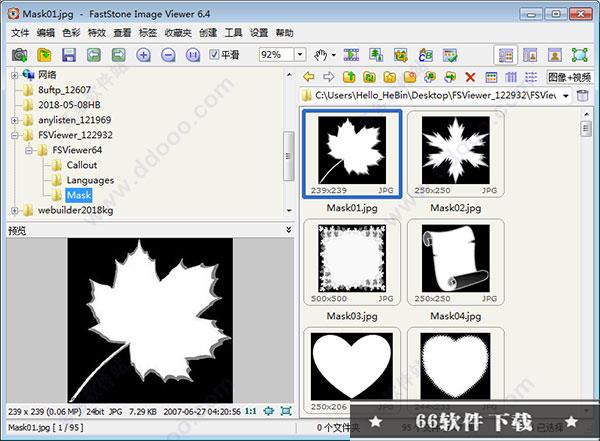600x441 pixels.
Task: Click the compare images toolbar icon
Action: [450, 55]
